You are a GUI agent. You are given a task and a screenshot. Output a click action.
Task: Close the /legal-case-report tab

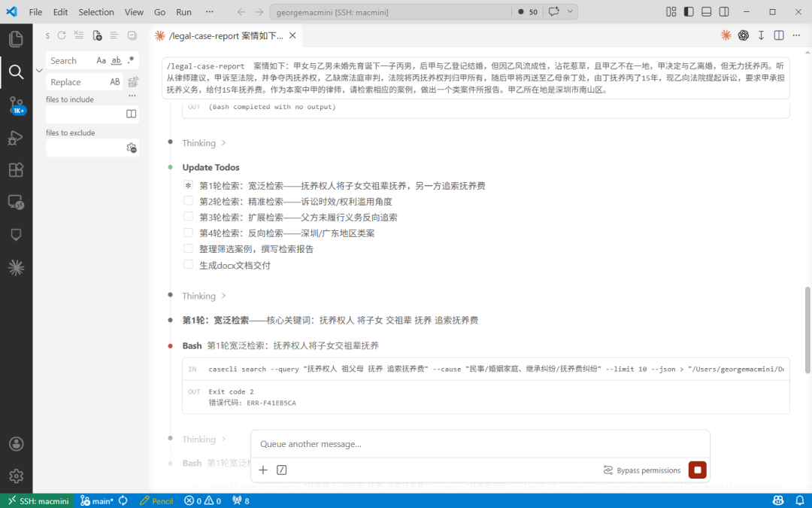coord(292,36)
